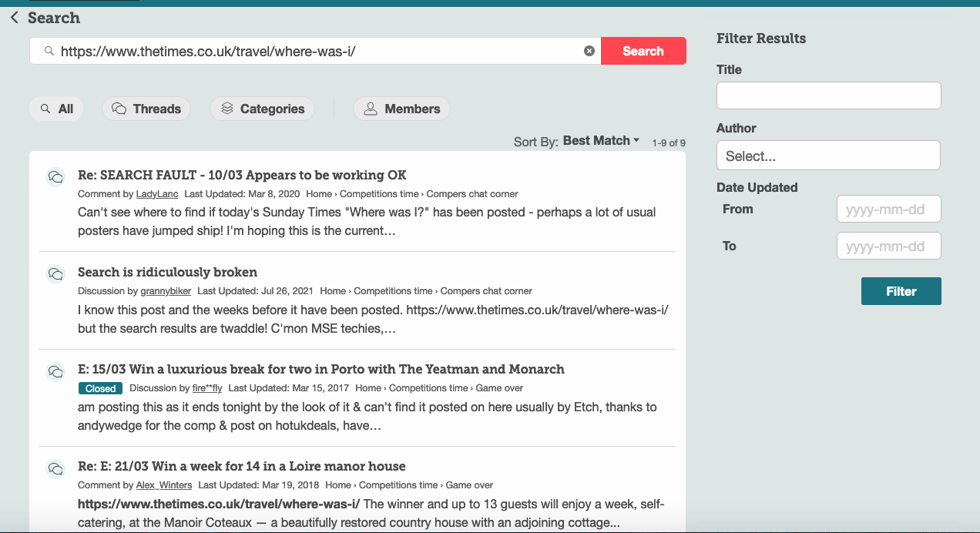Click the 1-9 of 9 results count
Viewport: 980px width, 533px height.
tap(669, 143)
